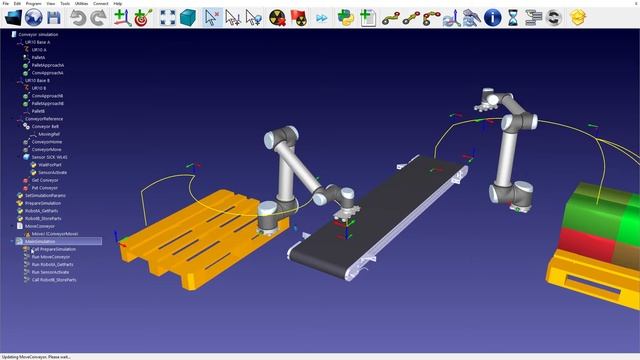The width and height of the screenshot is (640, 360).
Task: Activate the move tool cursor
Action: tap(253, 18)
